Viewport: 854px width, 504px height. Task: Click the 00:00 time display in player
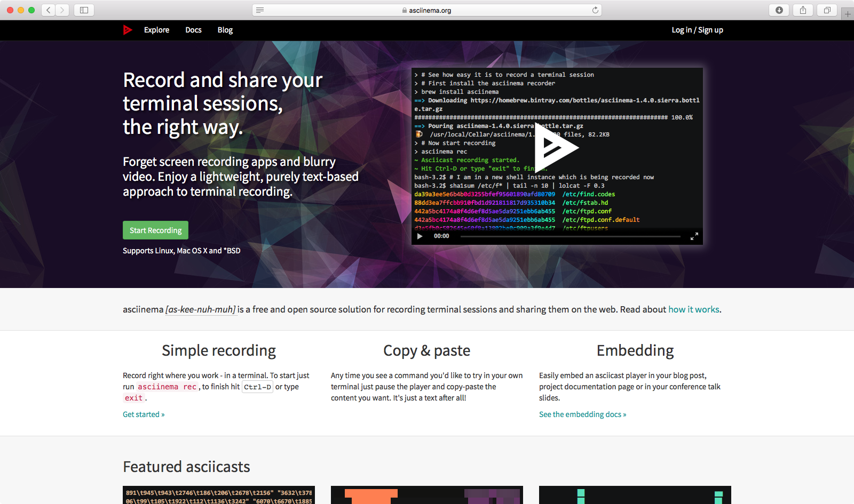441,236
